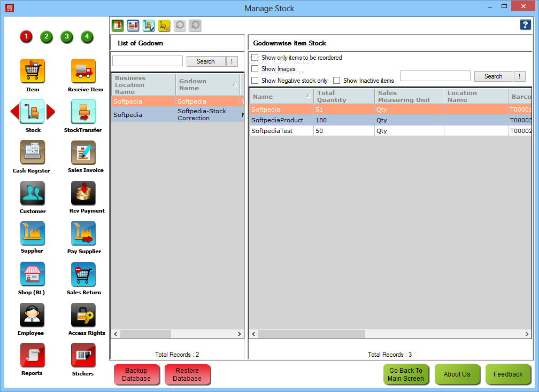Click the item stock Search button
Viewport: 539px width, 392px height.
coord(493,76)
